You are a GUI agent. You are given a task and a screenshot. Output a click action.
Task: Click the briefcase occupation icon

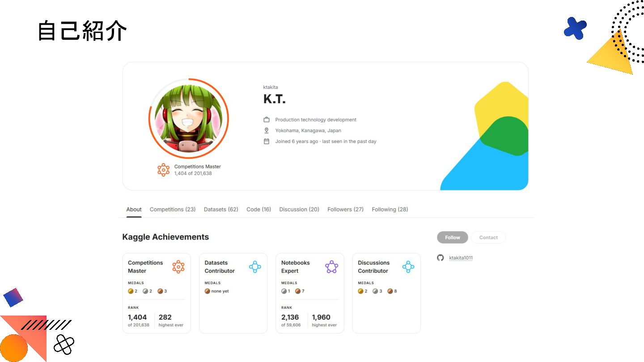click(x=267, y=120)
